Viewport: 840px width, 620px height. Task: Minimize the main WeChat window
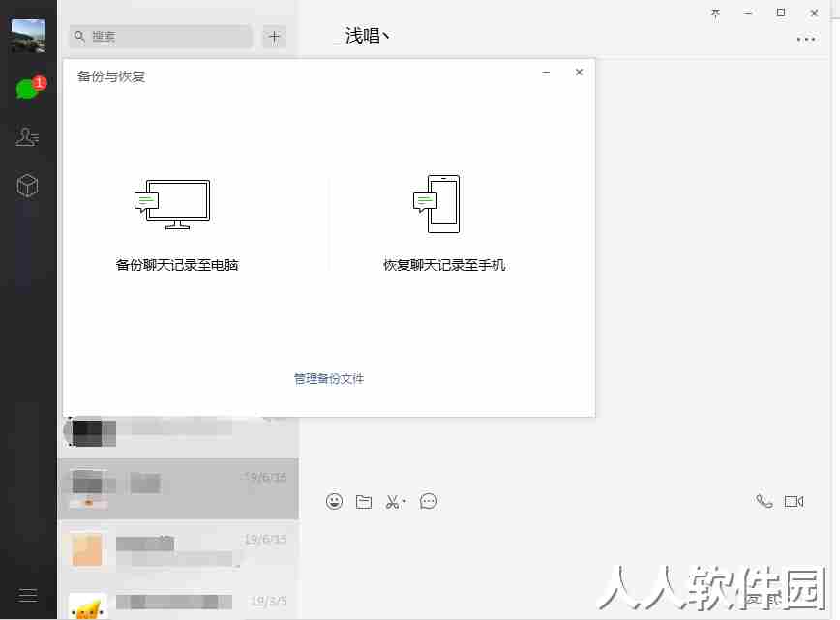tap(748, 13)
